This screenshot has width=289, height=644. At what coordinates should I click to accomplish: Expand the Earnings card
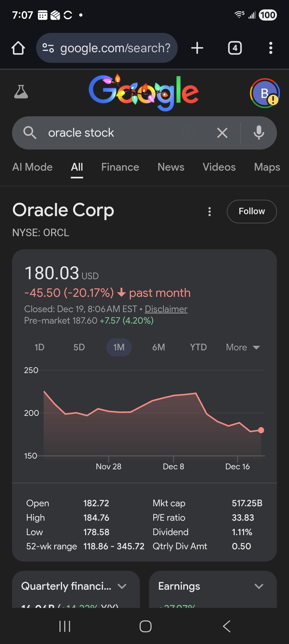(259, 586)
